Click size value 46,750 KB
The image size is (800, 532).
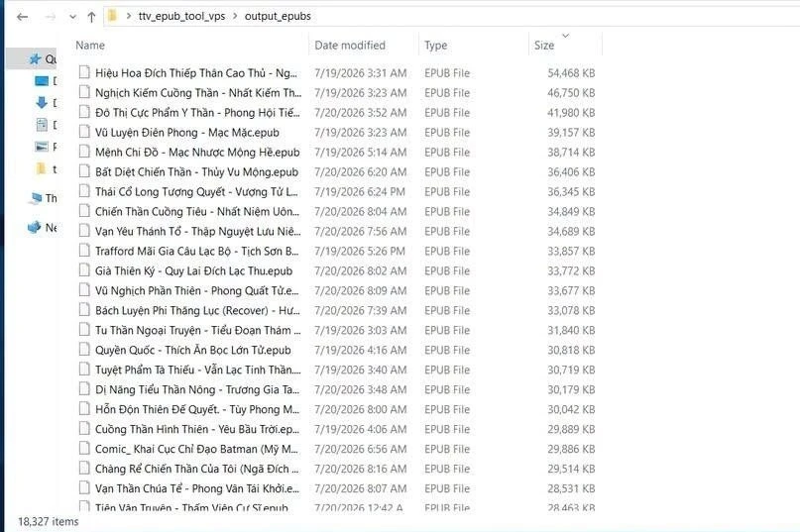(x=571, y=93)
